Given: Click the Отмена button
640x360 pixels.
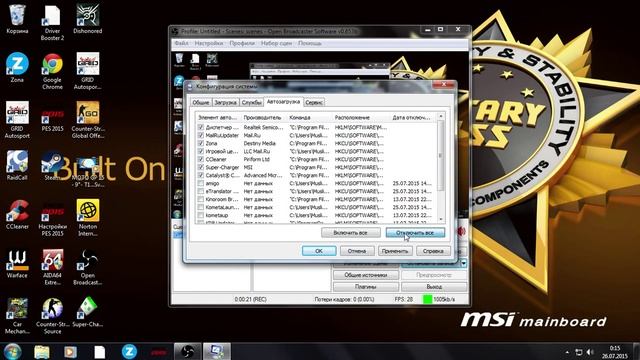Looking at the screenshot, I should [x=357, y=251].
